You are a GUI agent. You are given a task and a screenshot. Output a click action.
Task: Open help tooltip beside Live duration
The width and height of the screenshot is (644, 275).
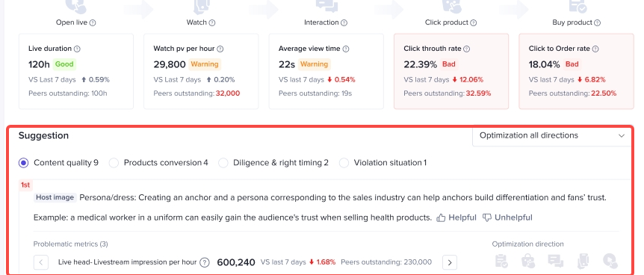77,49
